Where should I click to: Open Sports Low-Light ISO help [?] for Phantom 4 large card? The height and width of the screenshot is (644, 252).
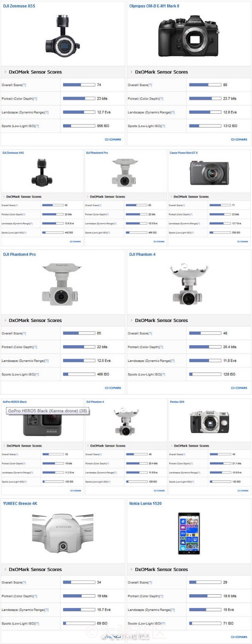(163, 375)
